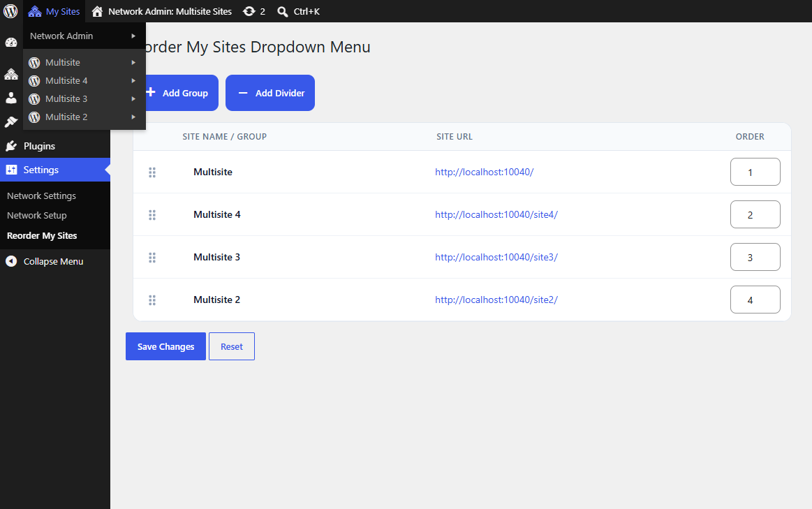Open Network Admin: Multisite Sites home link
The height and width of the screenshot is (509, 812).
point(161,11)
